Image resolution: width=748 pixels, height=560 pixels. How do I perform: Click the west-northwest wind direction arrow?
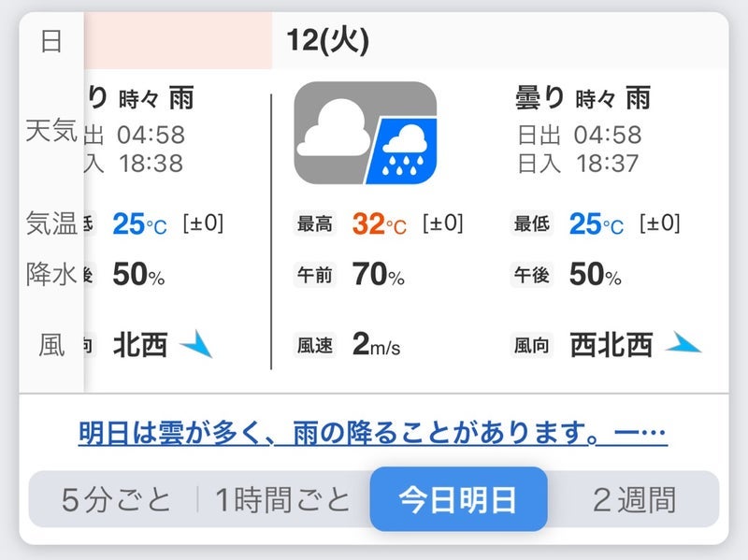click(683, 345)
